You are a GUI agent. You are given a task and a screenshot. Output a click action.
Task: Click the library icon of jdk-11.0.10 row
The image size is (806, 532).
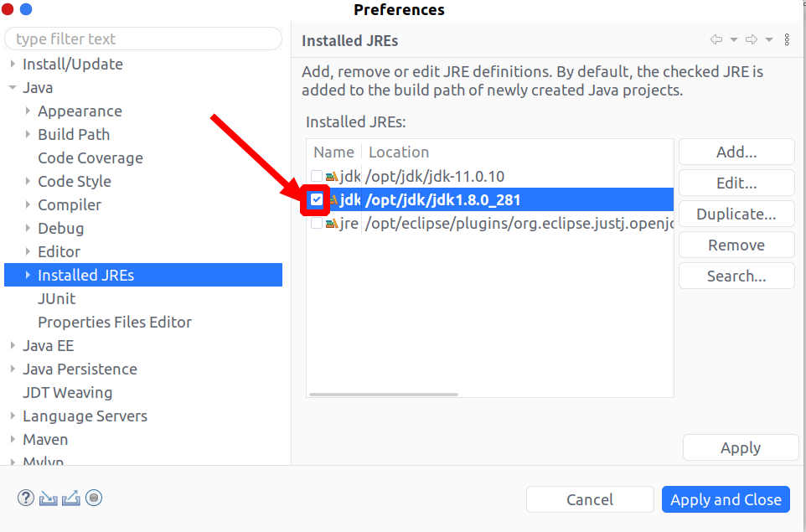tap(332, 176)
